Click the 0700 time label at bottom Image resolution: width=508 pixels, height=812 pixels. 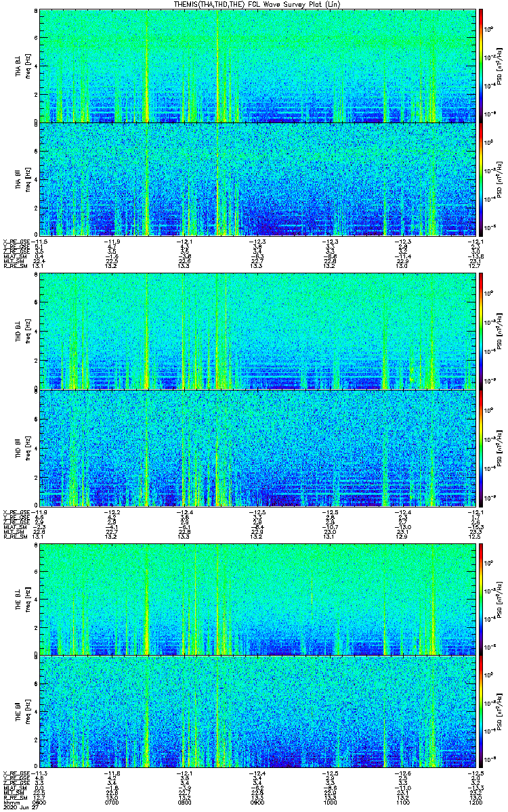112,801
